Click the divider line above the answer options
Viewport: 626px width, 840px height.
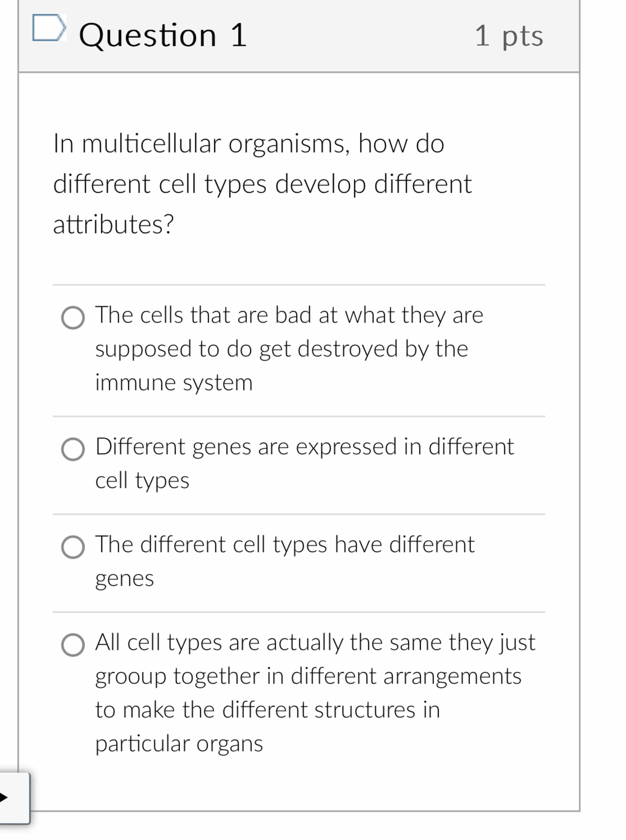299,283
